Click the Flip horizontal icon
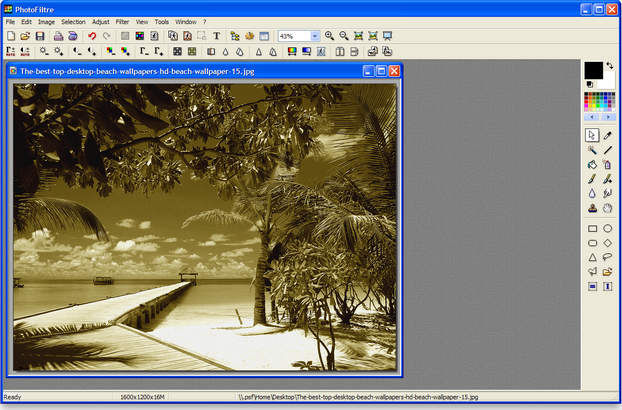 point(340,51)
